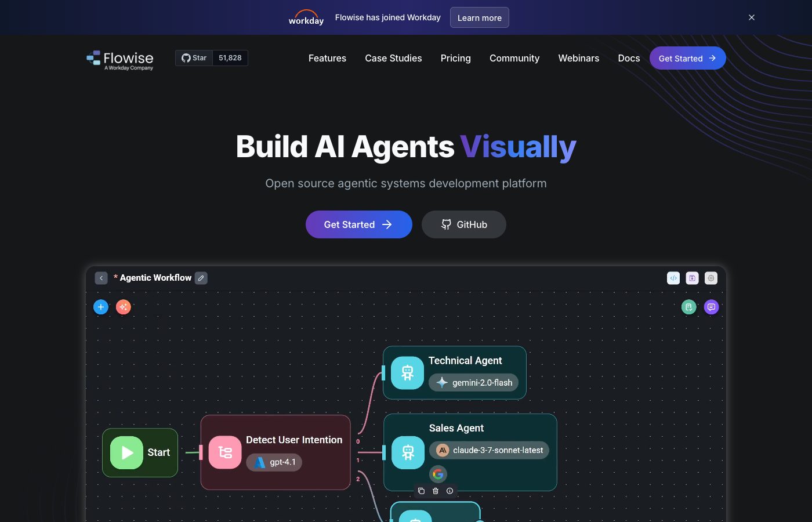Screen dimensions: 812x522
Task: Click the GitHub icon on Star counter
Action: 186,58
